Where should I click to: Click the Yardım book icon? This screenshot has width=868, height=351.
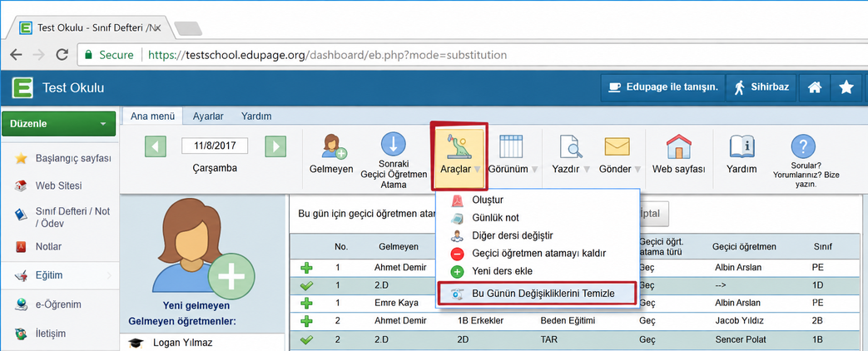coord(742,146)
